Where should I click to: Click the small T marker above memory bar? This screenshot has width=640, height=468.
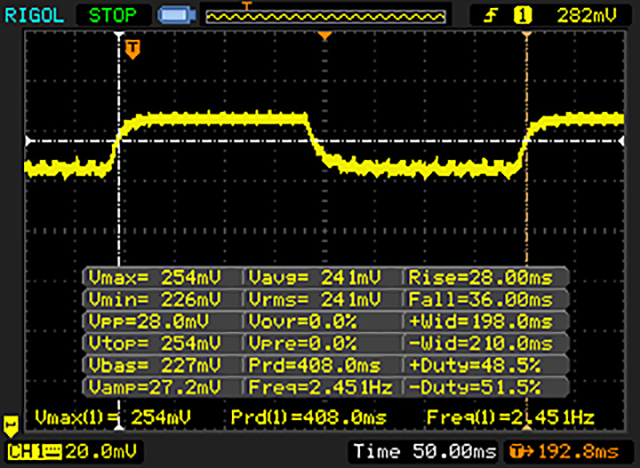(246, 6)
